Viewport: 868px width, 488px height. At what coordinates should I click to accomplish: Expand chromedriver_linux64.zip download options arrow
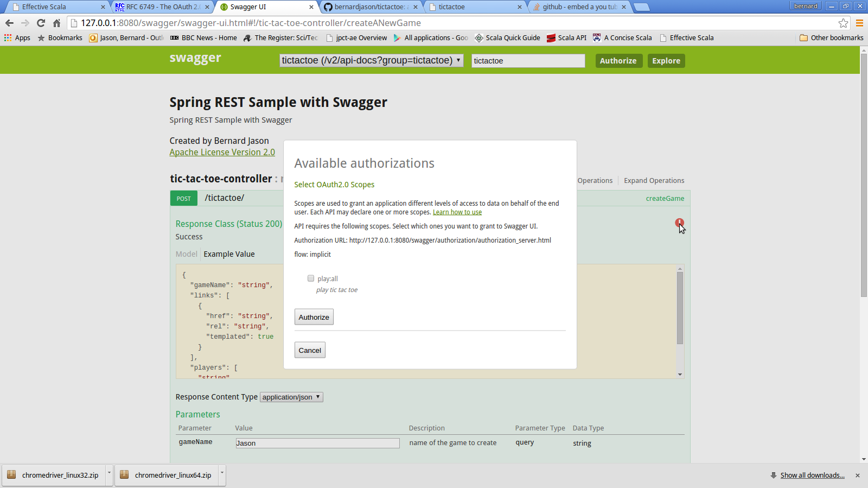coord(222,475)
